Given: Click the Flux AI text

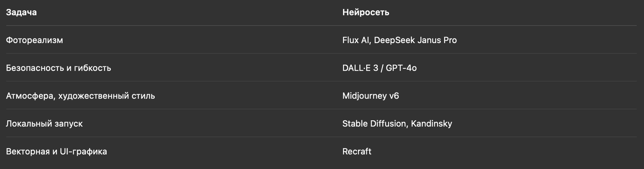Looking at the screenshot, I should (356, 40).
